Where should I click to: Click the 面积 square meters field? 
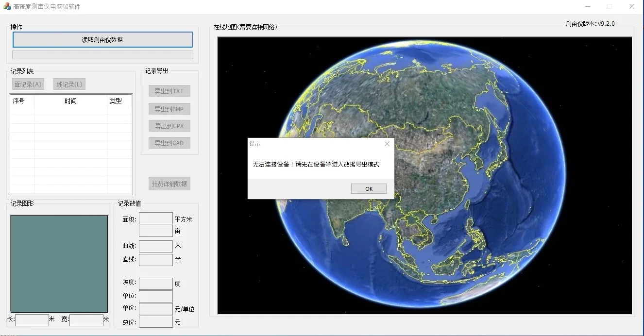(156, 218)
